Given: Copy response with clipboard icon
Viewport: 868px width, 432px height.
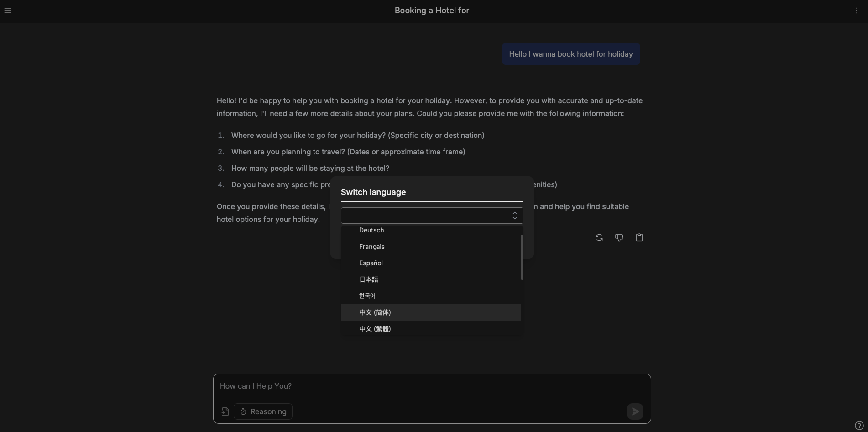Looking at the screenshot, I should [x=639, y=237].
